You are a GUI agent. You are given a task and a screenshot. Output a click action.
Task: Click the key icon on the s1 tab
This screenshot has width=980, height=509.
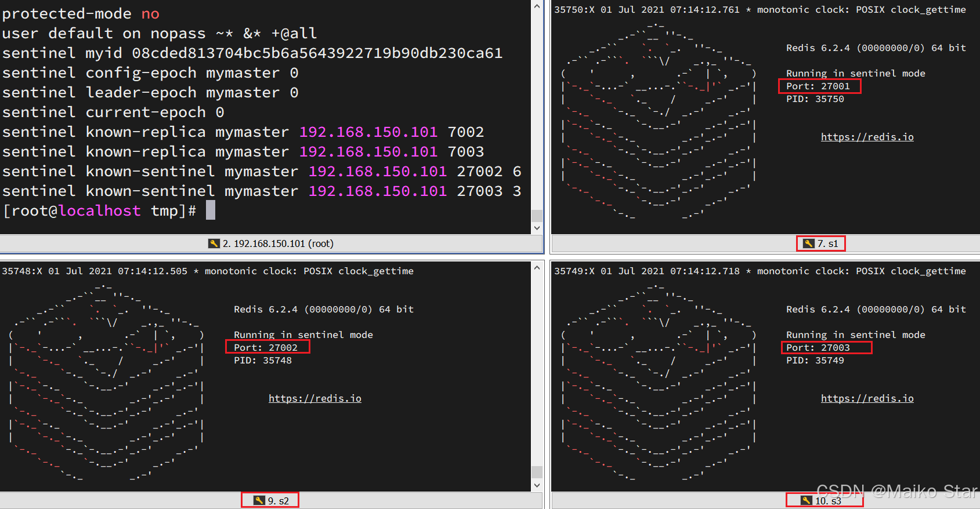coord(809,243)
